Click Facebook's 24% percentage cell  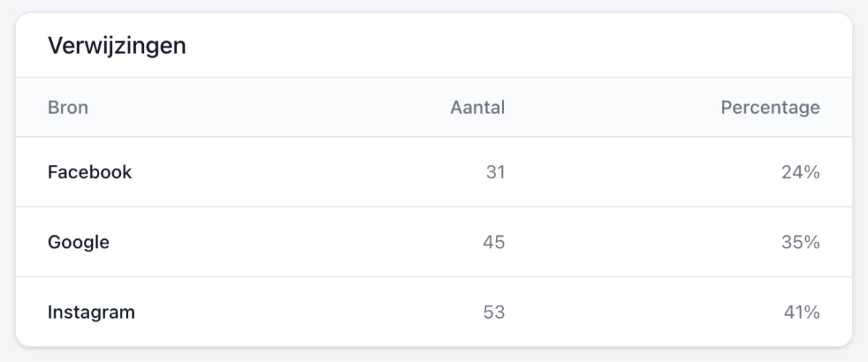tap(800, 172)
